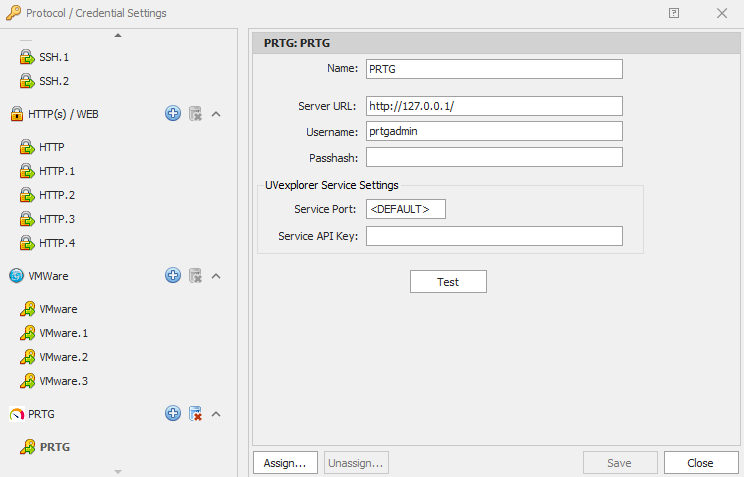Edit the Server URL field
This screenshot has width=744, height=477.
(x=494, y=106)
